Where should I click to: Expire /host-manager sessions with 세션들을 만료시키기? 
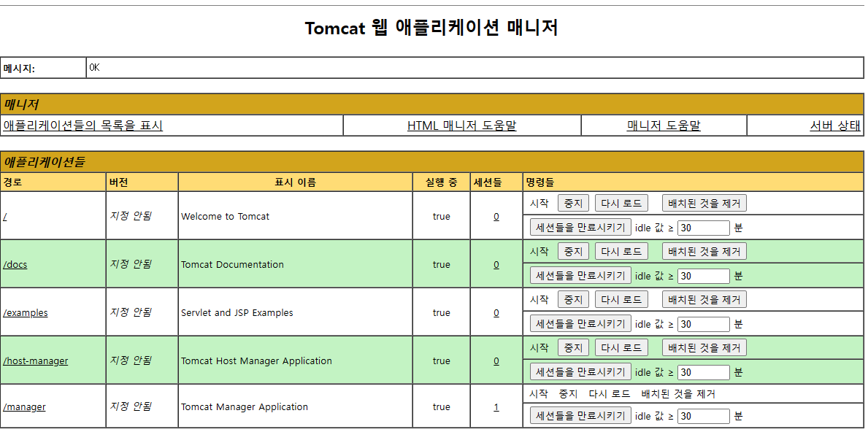coord(580,371)
